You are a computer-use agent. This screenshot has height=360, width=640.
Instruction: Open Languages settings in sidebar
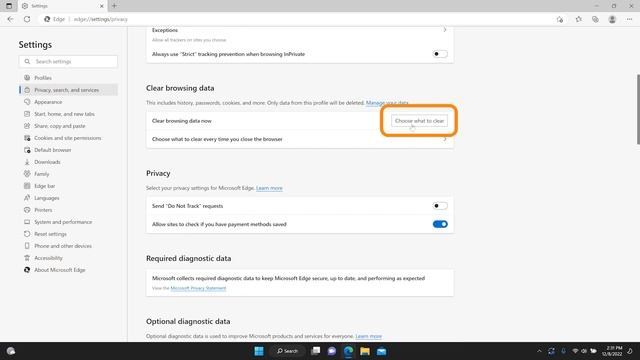click(x=68, y=198)
